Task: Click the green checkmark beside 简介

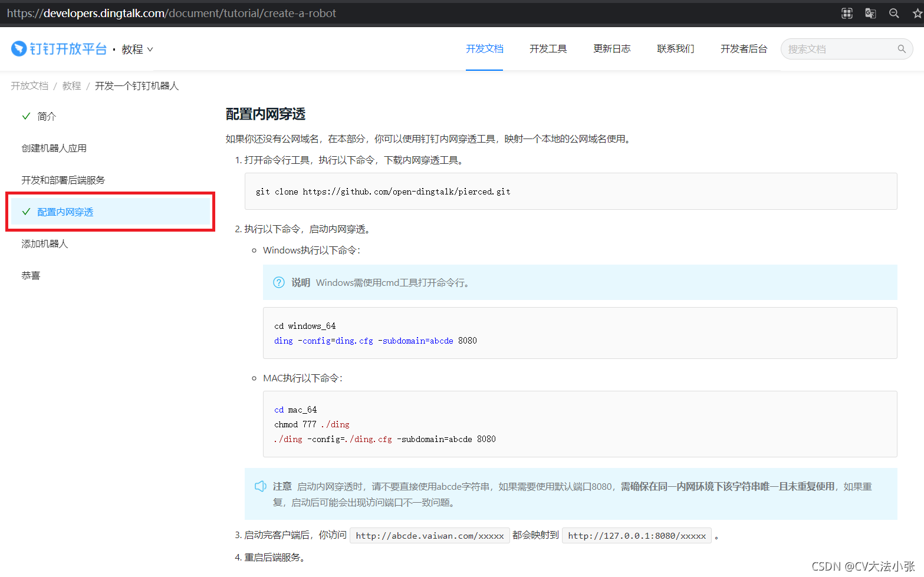Action: 26,116
